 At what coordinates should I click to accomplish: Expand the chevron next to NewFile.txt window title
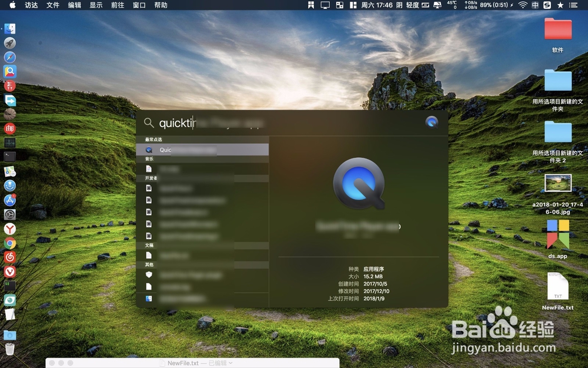tap(229, 363)
